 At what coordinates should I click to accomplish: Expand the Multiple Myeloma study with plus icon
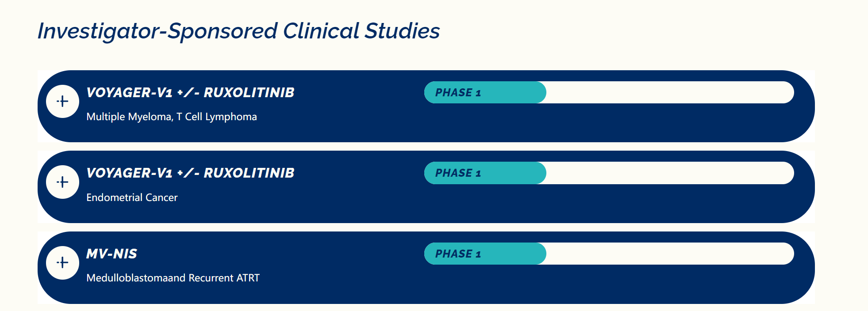(x=63, y=102)
